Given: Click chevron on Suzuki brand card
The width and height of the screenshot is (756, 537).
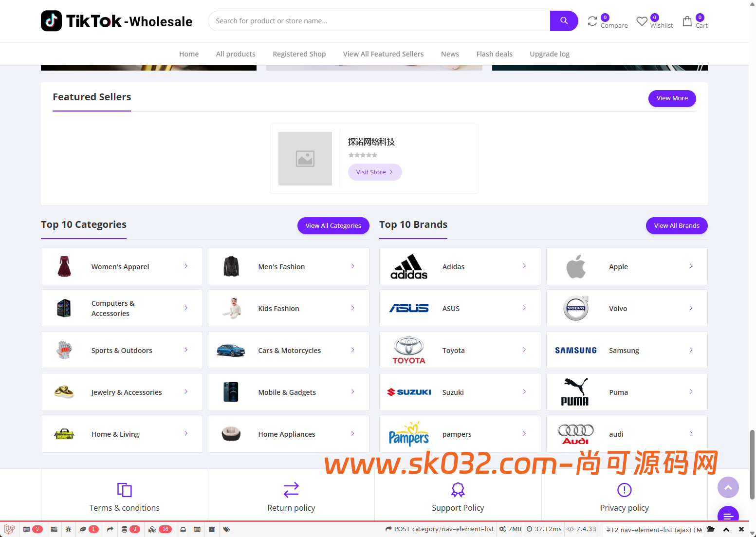Looking at the screenshot, I should 524,391.
